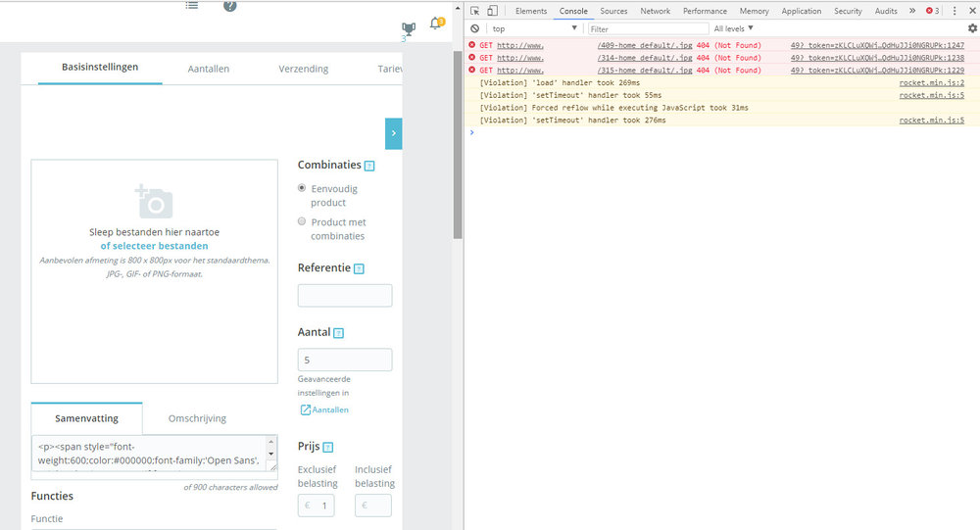Click the blue side panel arrow button
The height and width of the screenshot is (530, 980).
[393, 133]
